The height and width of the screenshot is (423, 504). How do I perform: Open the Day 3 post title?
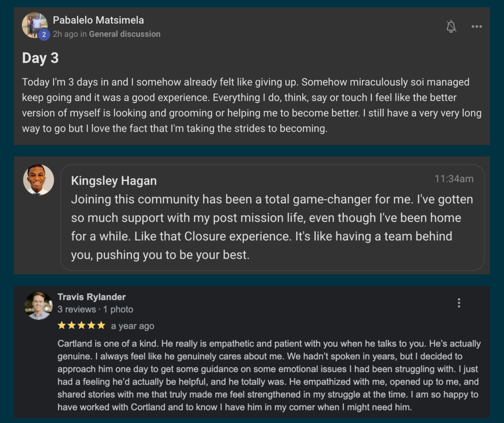click(x=41, y=58)
